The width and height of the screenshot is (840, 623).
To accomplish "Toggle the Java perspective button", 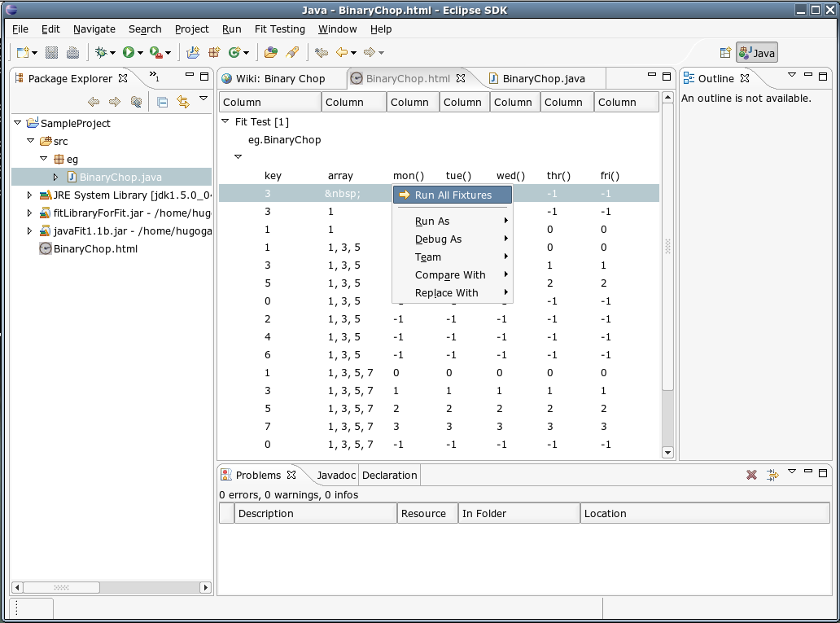I will [x=757, y=53].
